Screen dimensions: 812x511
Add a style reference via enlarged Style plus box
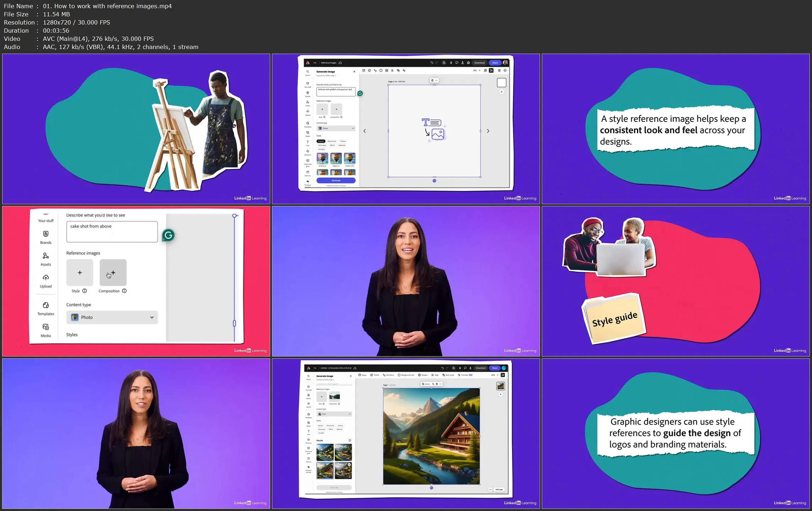80,273
